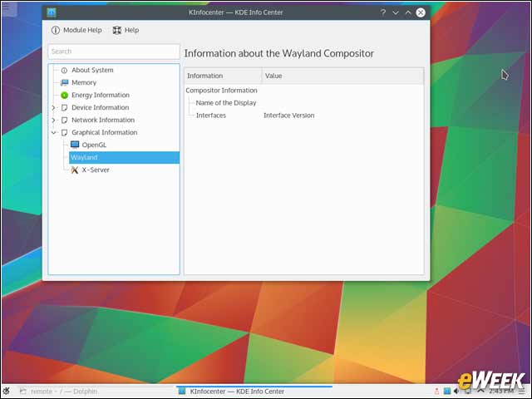Select the Interfaces row

click(x=210, y=116)
